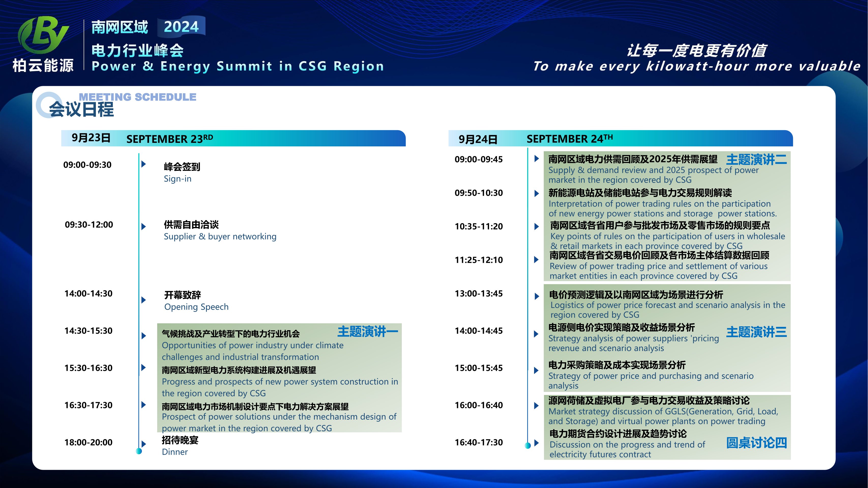Image resolution: width=868 pixels, height=488 pixels.
Task: Click the 供需自由洽谈 entry
Action: coord(191,225)
